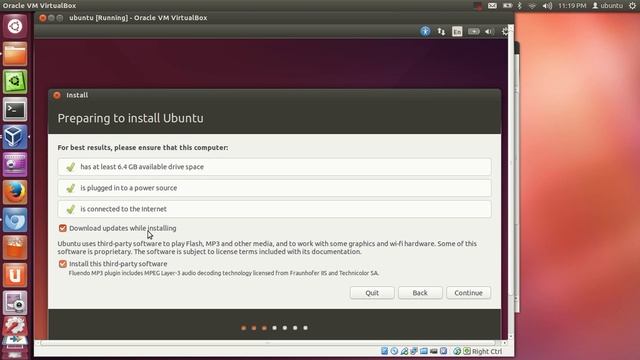
Task: Click the 'Right Ctrl' host key label
Action: [487, 351]
